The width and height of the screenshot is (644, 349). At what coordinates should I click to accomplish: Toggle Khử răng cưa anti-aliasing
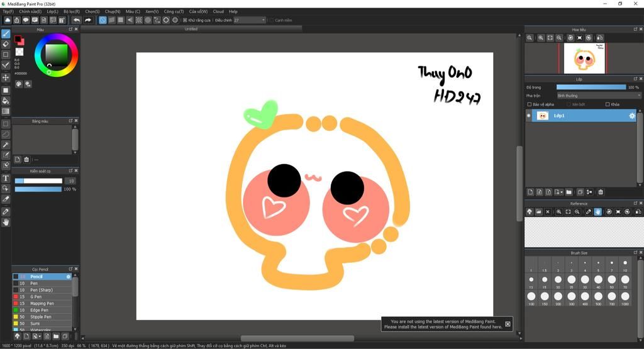(x=185, y=20)
